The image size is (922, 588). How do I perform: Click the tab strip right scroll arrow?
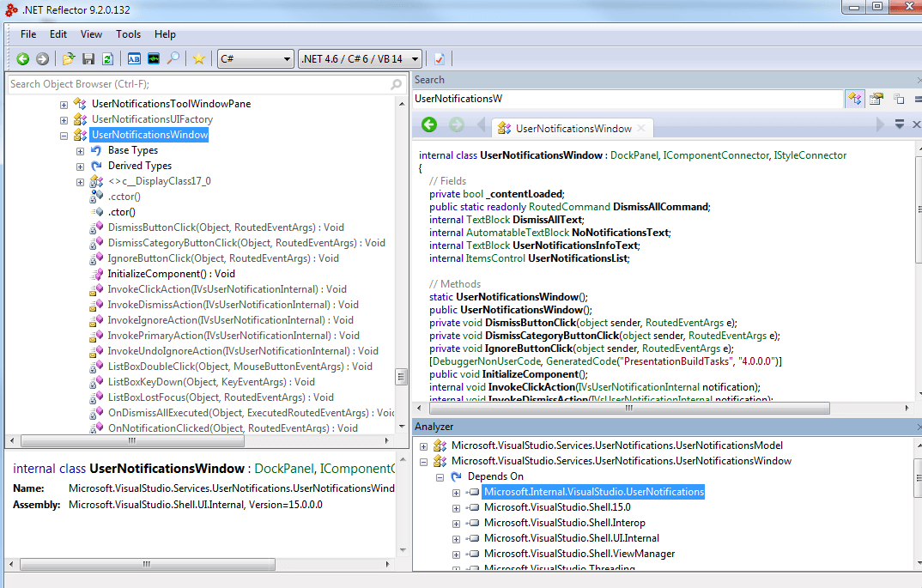click(880, 124)
